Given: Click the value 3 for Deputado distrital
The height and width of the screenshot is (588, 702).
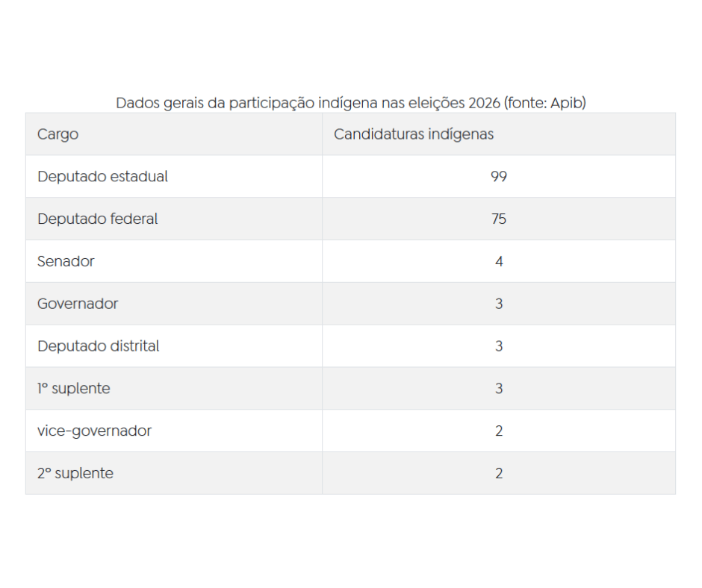Looking at the screenshot, I should click(x=499, y=346).
